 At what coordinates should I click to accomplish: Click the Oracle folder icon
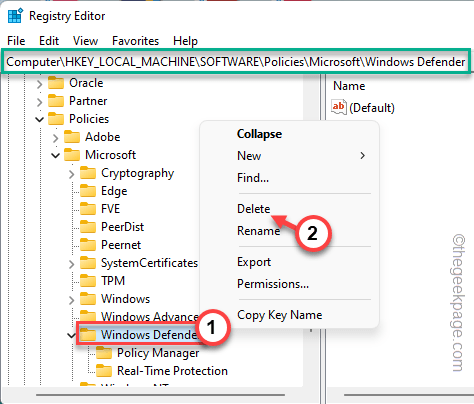[56, 83]
